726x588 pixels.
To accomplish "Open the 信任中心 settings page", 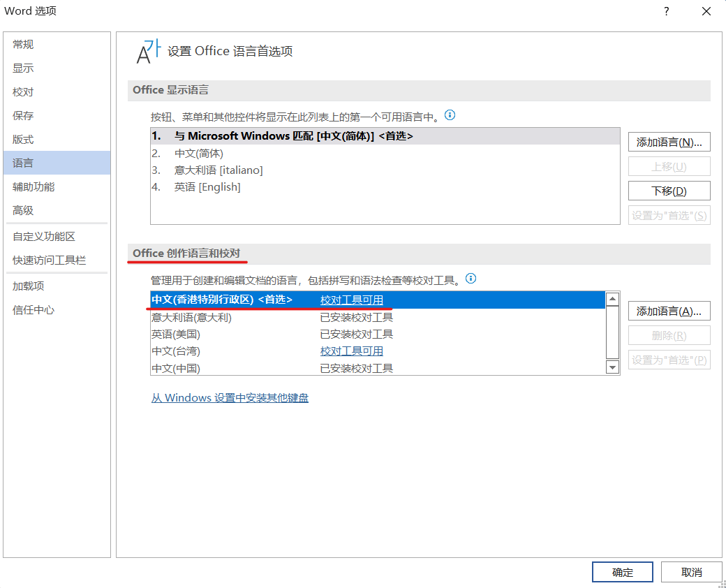I will [32, 309].
